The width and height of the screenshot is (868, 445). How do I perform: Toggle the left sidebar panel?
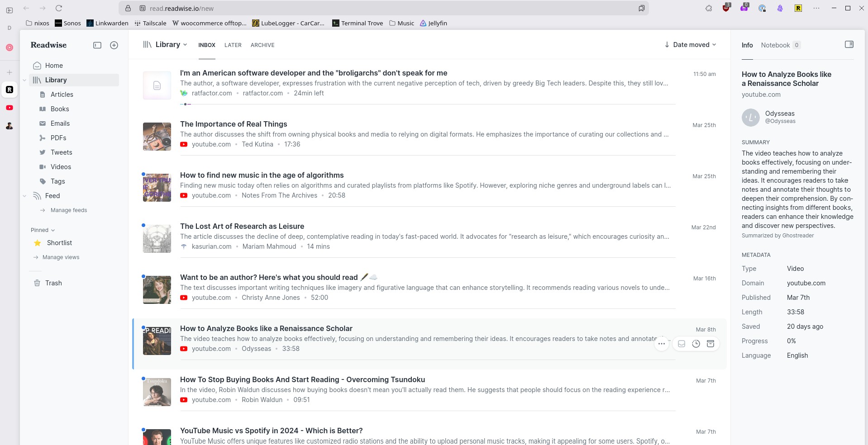(x=97, y=45)
